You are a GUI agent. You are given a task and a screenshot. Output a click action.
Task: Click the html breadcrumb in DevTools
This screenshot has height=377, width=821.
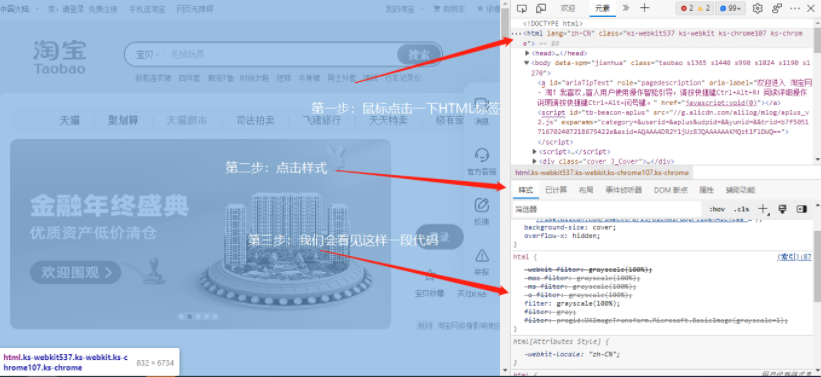[602, 172]
